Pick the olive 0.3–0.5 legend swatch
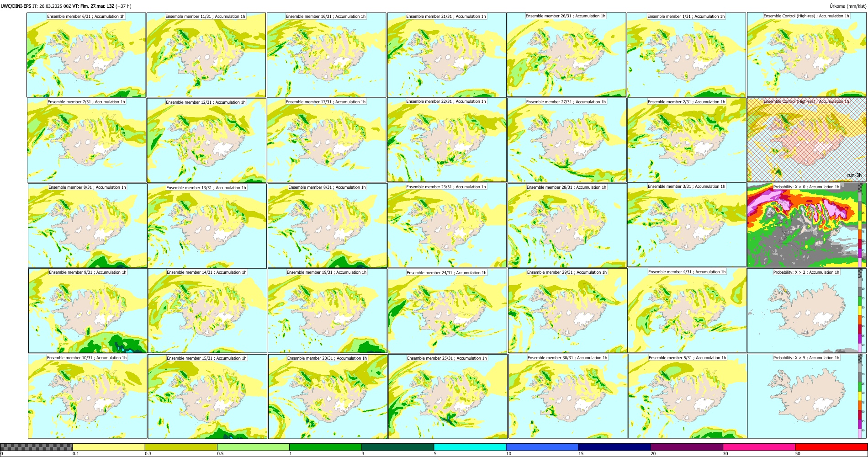 [x=181, y=447]
